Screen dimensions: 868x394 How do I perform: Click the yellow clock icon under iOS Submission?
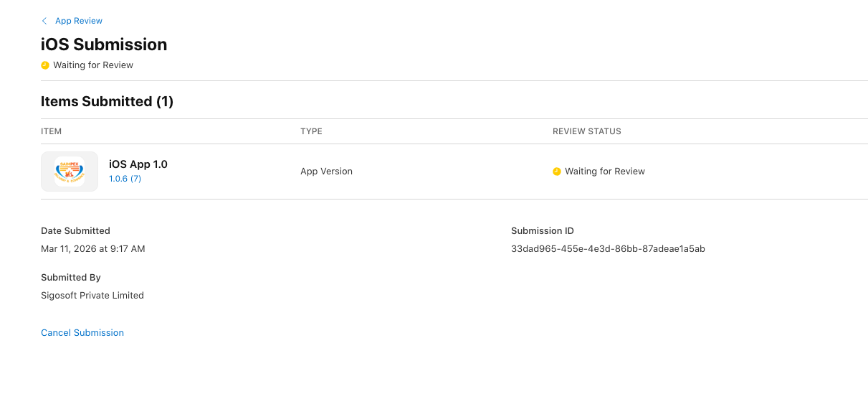coord(45,65)
